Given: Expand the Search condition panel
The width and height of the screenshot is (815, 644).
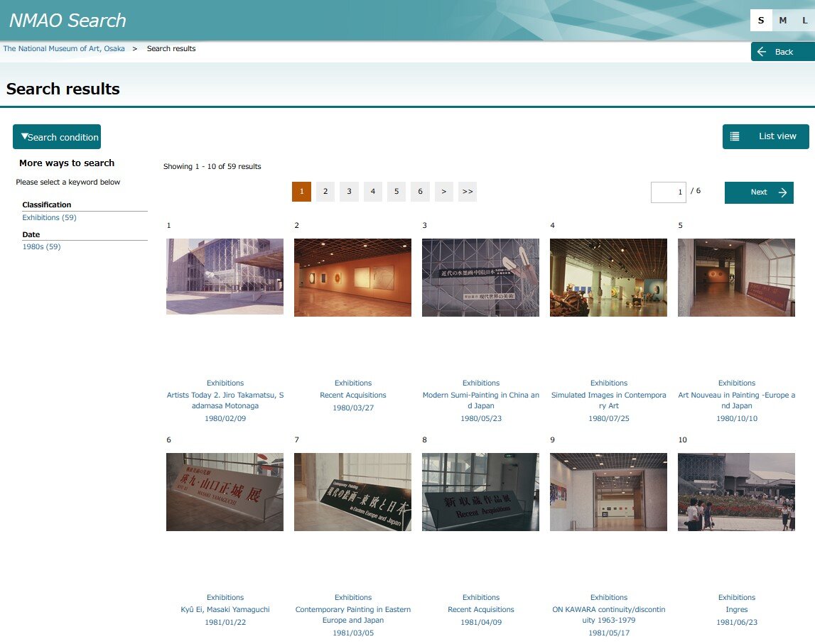Looking at the screenshot, I should [x=57, y=136].
